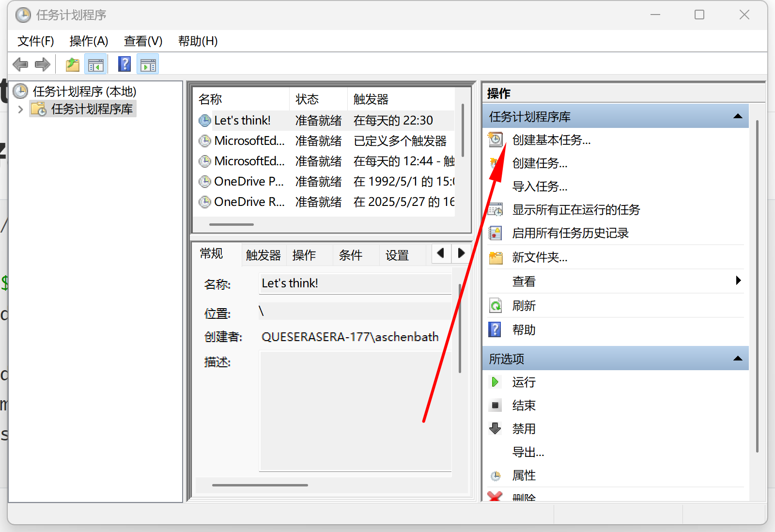Create a new folder with 新文件夹

point(540,257)
